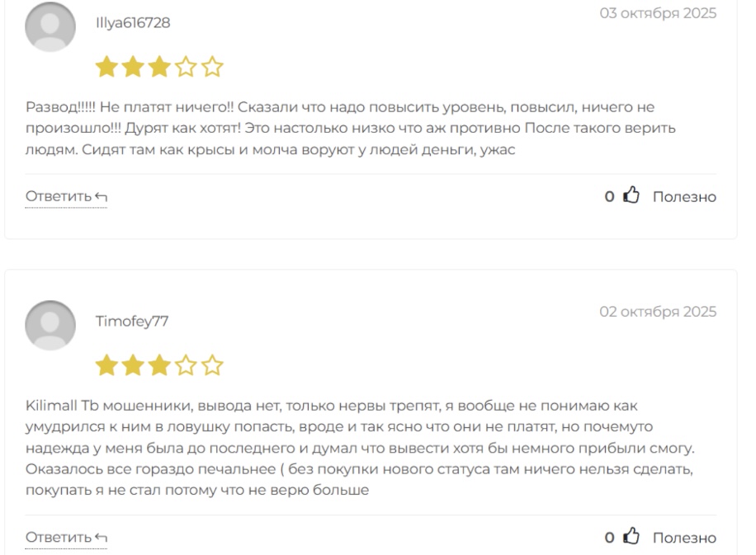Click fifth empty star in Illya616728's rating
756x555 pixels.
point(213,67)
